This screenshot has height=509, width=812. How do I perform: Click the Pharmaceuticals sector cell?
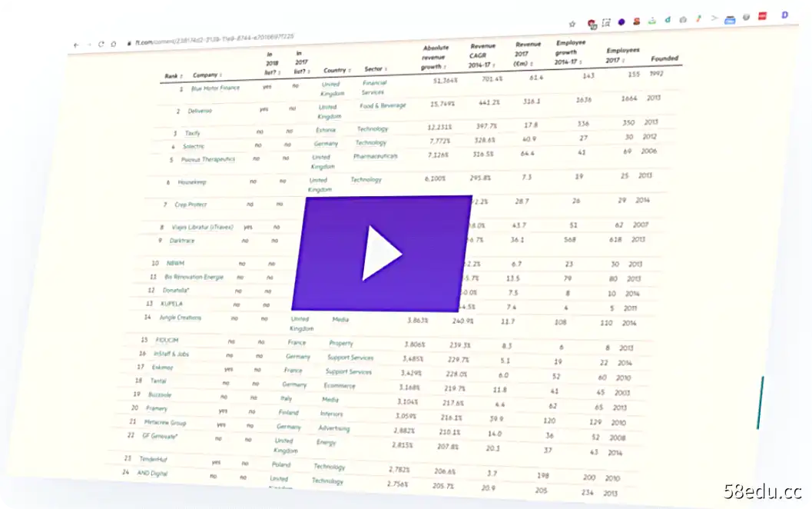point(376,156)
